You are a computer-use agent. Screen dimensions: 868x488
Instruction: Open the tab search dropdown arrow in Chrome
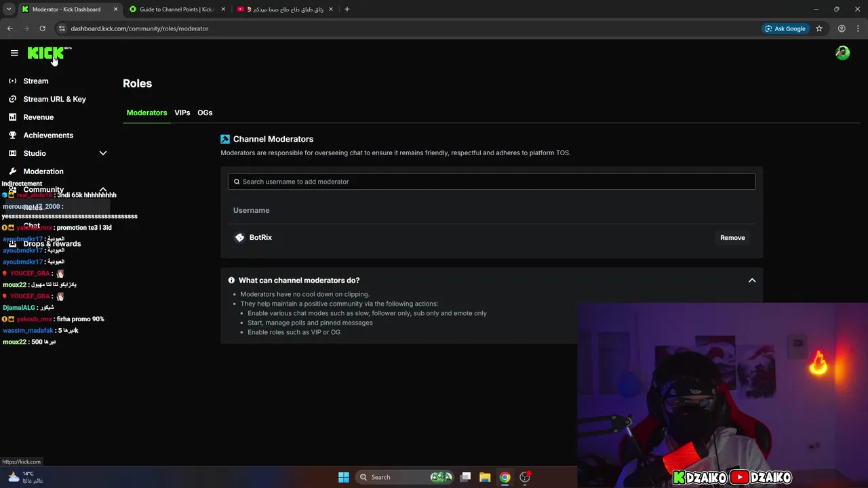[x=9, y=9]
